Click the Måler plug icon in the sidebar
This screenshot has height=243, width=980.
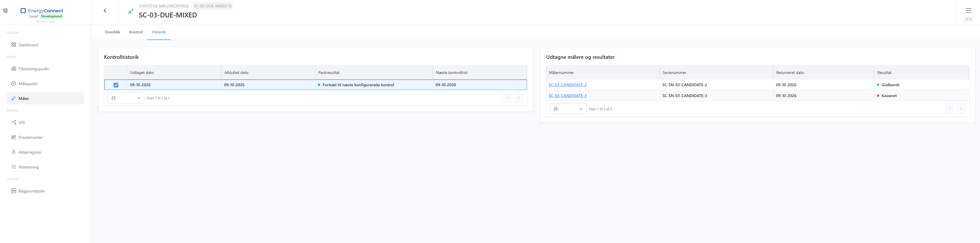[x=14, y=99]
